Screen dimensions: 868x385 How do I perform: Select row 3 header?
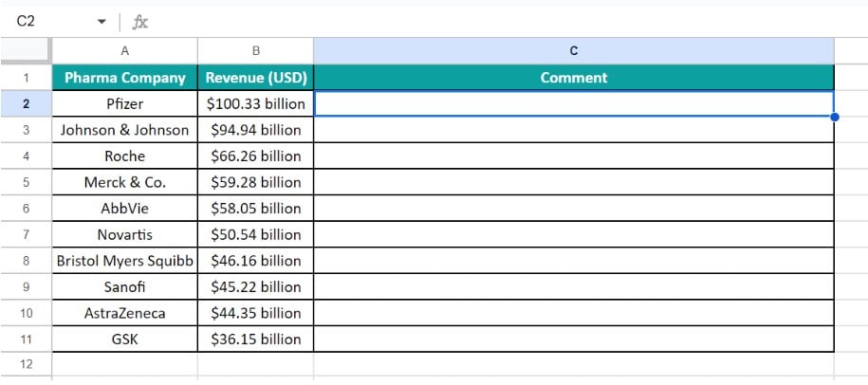coord(26,130)
